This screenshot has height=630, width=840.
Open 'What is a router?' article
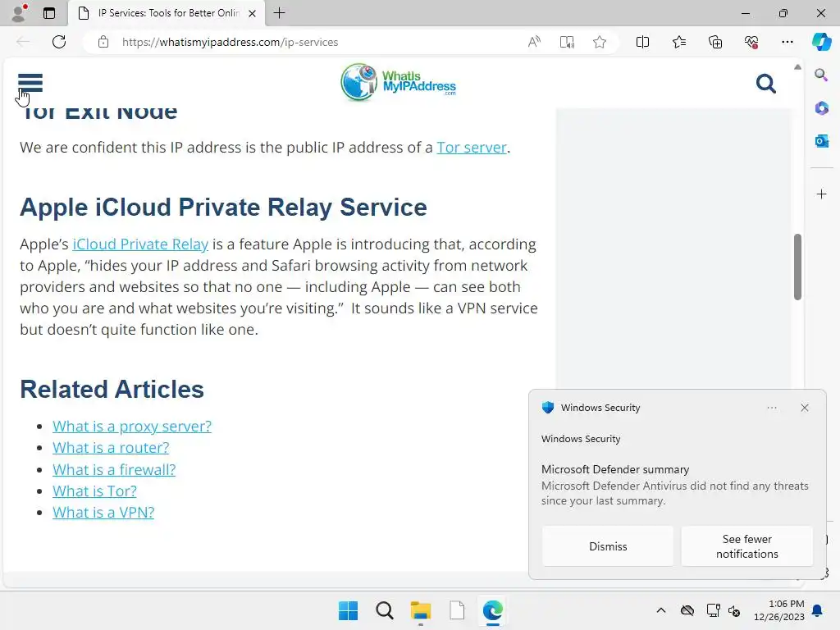[x=111, y=448]
